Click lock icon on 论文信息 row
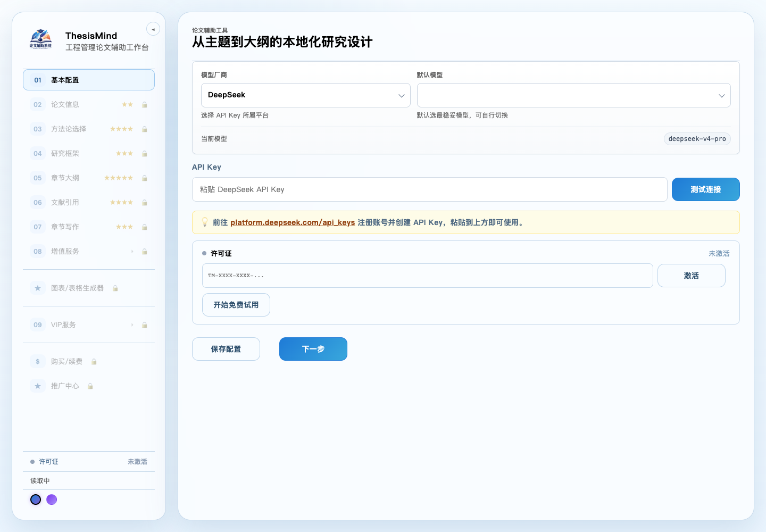 click(145, 105)
